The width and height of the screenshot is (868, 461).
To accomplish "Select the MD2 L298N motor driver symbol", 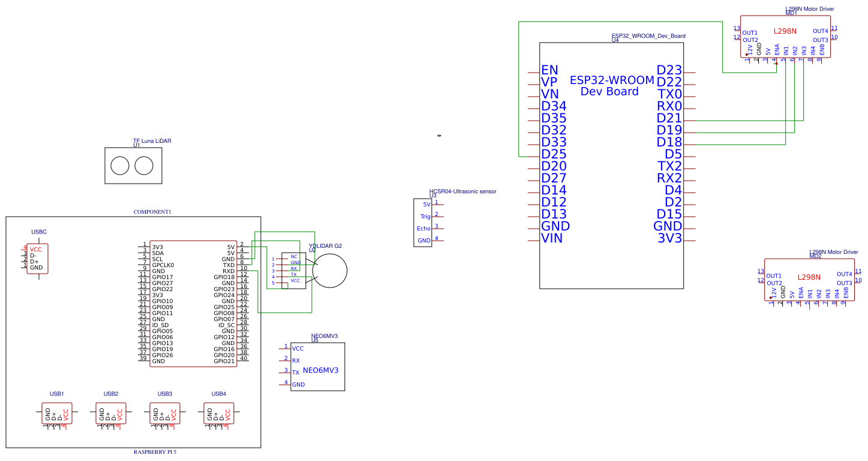I will (x=809, y=280).
